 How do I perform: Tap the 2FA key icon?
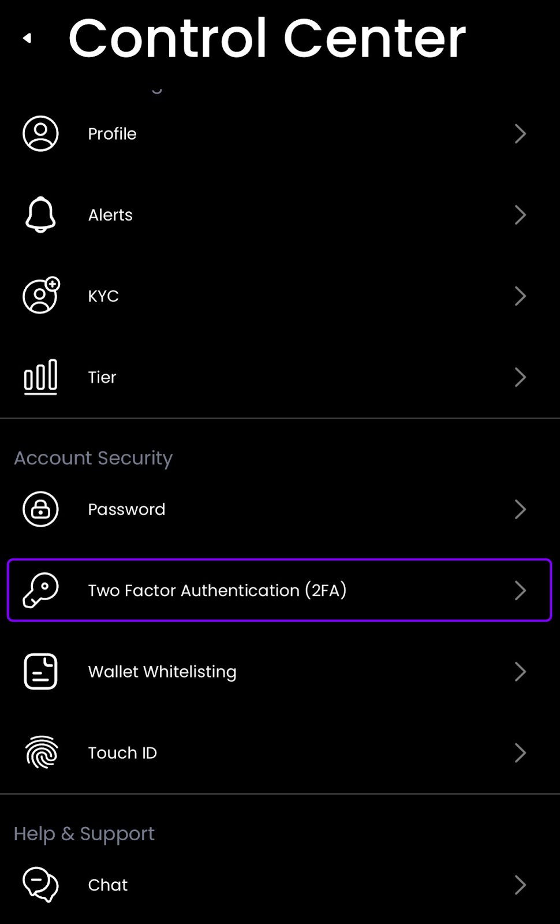40,590
